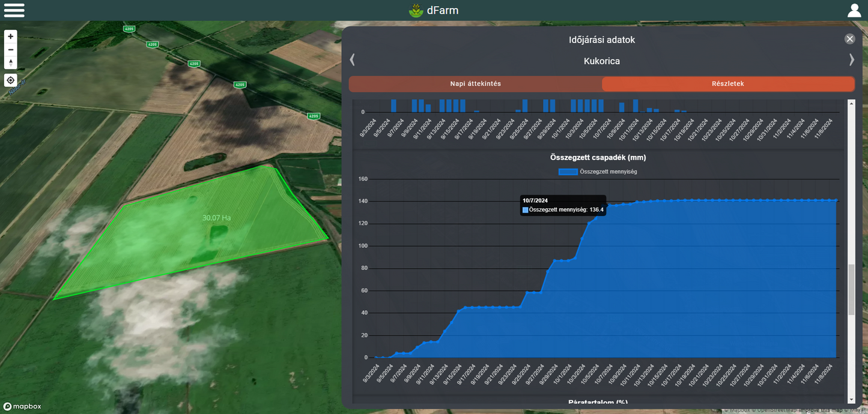
Task: Zoom out on the map
Action: 11,50
